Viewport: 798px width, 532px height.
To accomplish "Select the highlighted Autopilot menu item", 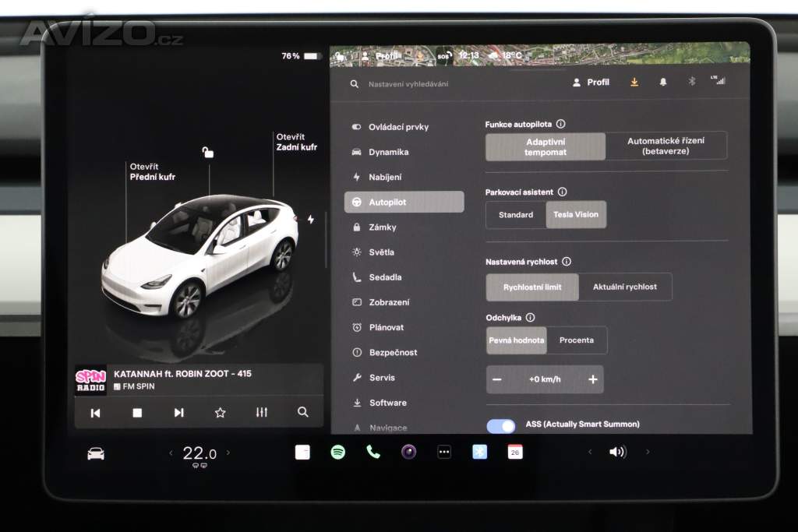I will pyautogui.click(x=404, y=202).
